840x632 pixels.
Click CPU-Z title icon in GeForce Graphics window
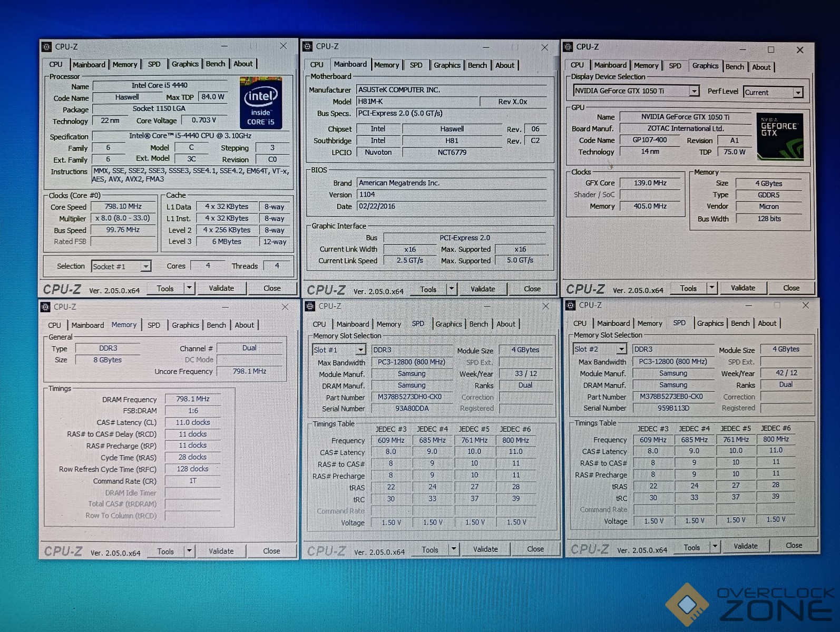[x=568, y=47]
